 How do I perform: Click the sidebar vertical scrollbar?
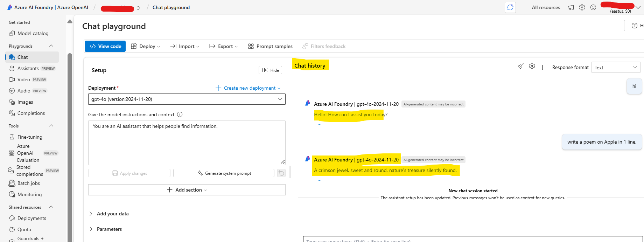click(x=70, y=147)
